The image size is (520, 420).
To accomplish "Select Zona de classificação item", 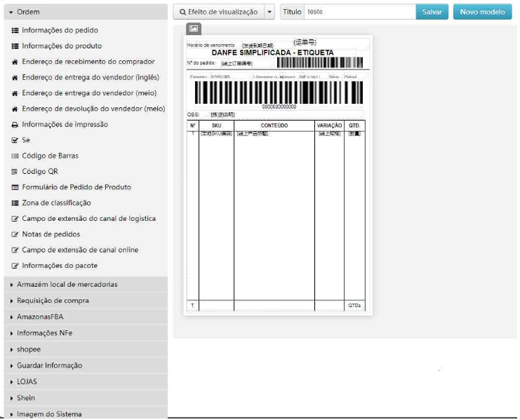I will coord(56,203).
